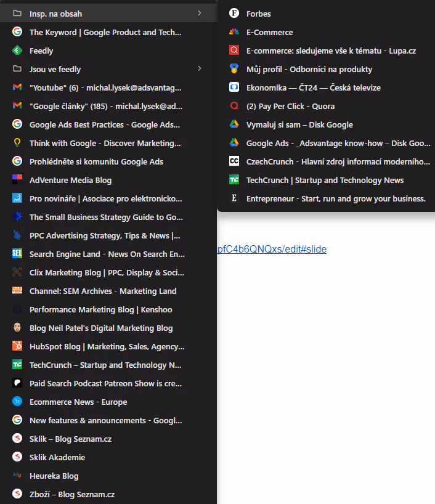Click the Entrepreneur E icon
The image size is (435, 504).
tap(234, 198)
